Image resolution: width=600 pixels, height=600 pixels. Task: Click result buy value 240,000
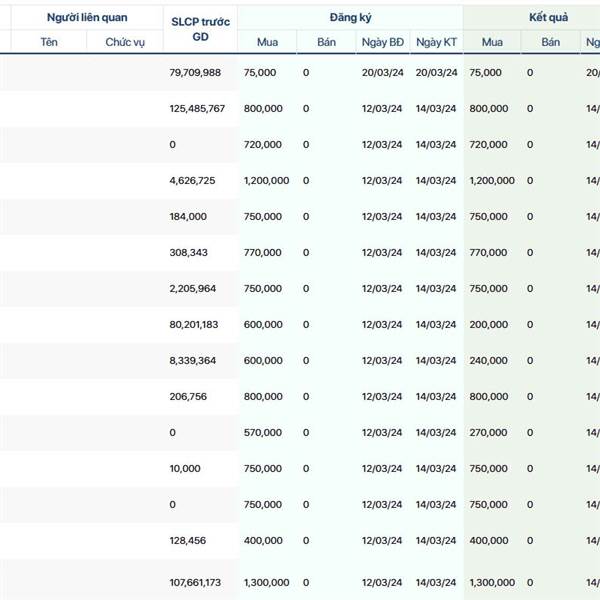click(x=489, y=360)
